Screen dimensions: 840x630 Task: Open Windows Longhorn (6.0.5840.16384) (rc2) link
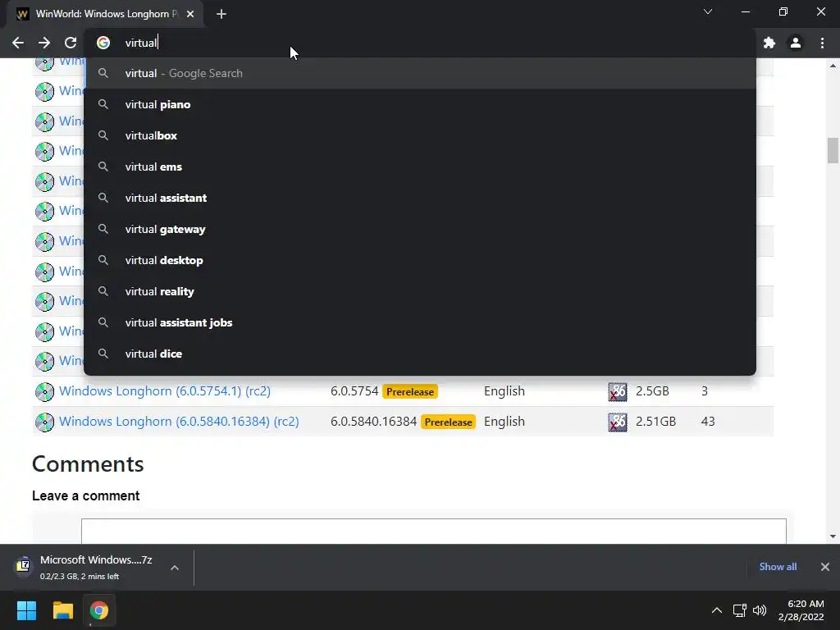coord(179,422)
